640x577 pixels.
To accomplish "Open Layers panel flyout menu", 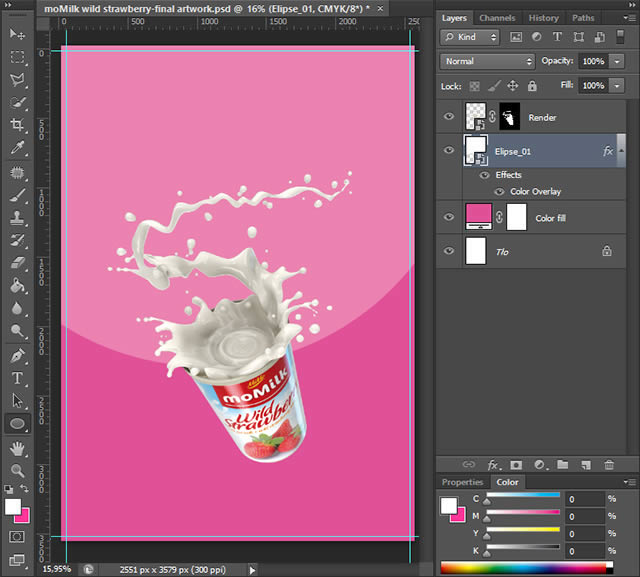I will click(x=629, y=18).
